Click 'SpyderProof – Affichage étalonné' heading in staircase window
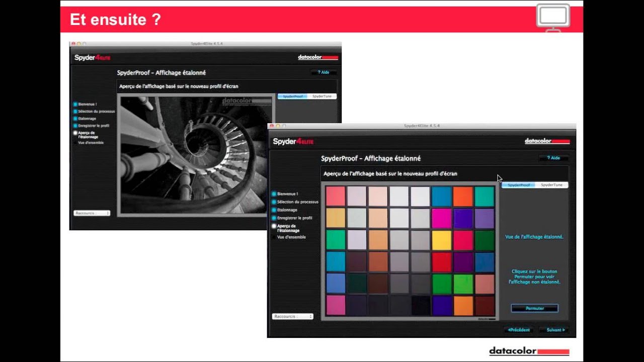The width and height of the screenshot is (644, 362). [x=162, y=73]
